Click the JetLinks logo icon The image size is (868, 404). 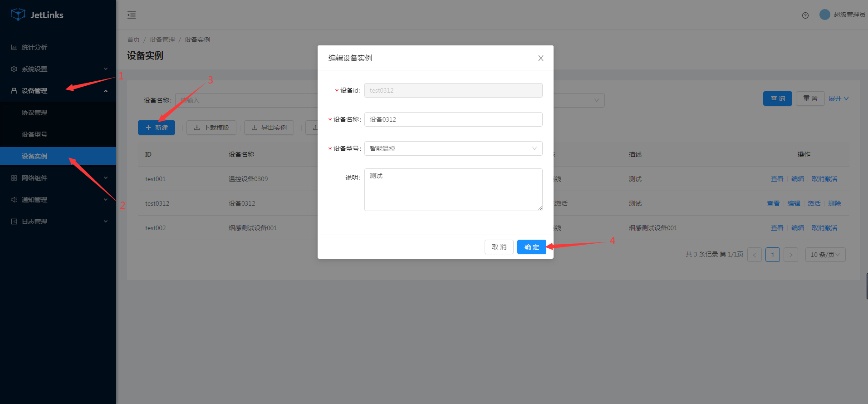pyautogui.click(x=18, y=15)
